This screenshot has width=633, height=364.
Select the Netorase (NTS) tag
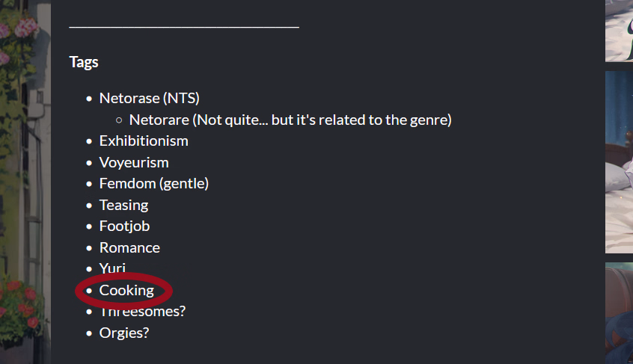pyautogui.click(x=150, y=98)
